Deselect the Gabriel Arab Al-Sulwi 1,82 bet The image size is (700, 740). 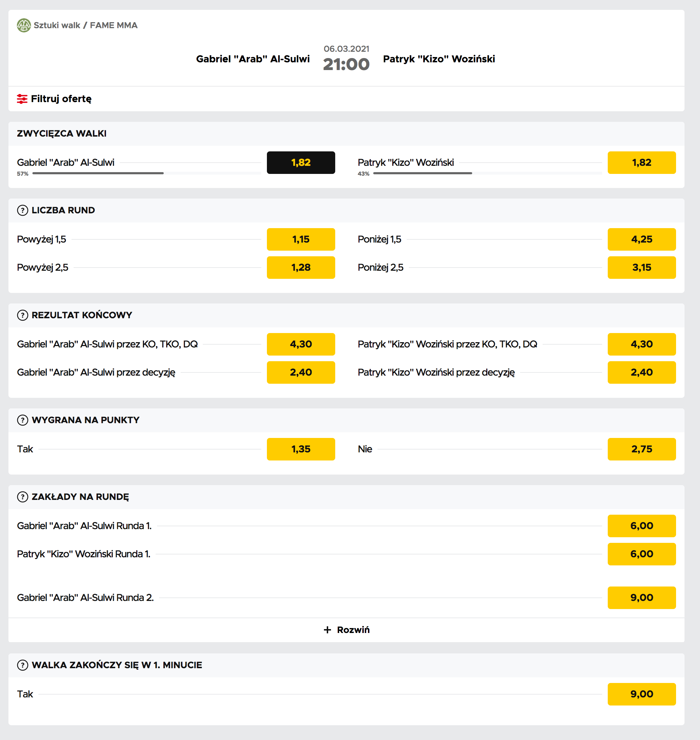301,163
